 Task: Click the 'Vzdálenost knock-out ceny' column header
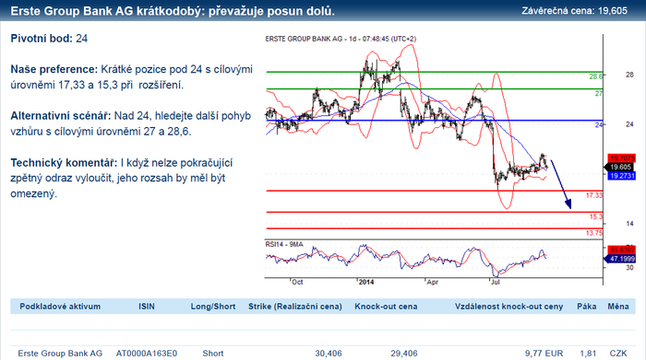pos(509,306)
